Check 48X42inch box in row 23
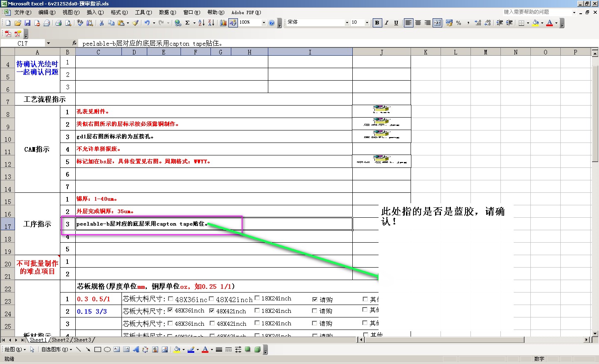 point(211,299)
